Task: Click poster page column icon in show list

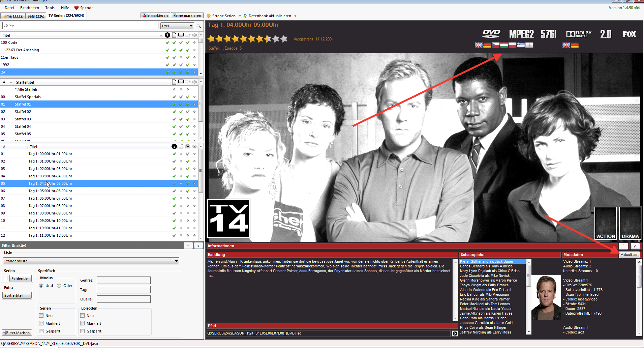Action: pyautogui.click(x=174, y=35)
